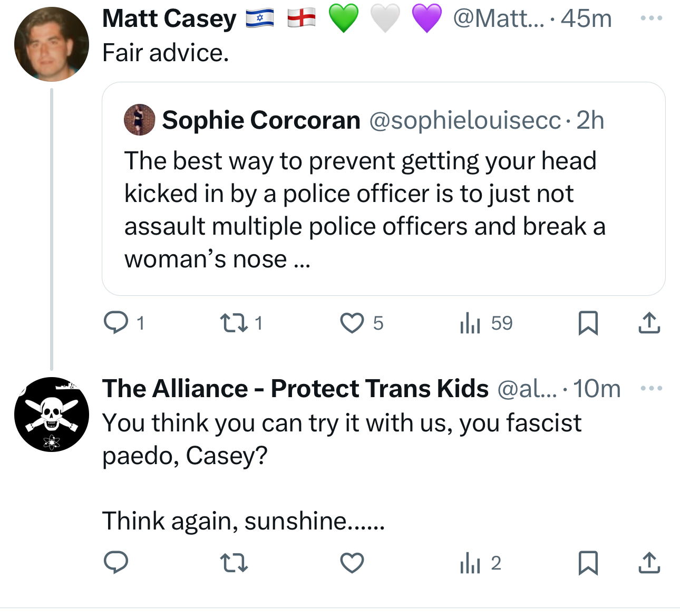The height and width of the screenshot is (616, 680).
Task: Open more options for The Alliance's reply
Action: (x=651, y=389)
